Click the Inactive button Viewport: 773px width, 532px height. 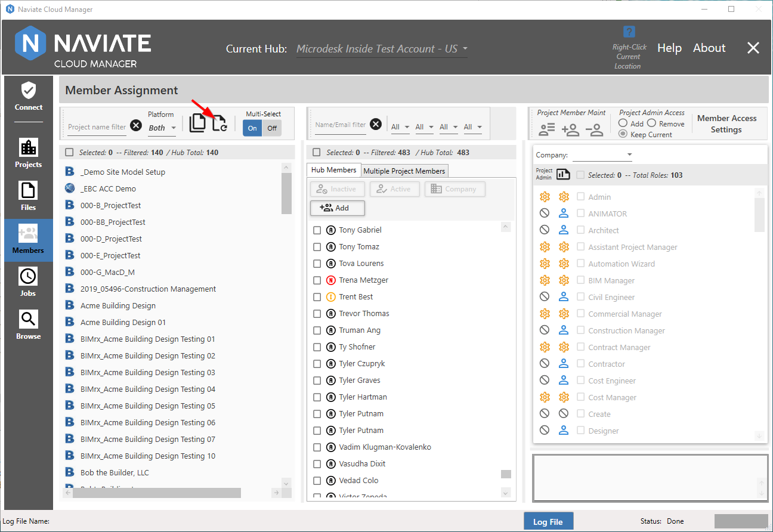pyautogui.click(x=338, y=189)
